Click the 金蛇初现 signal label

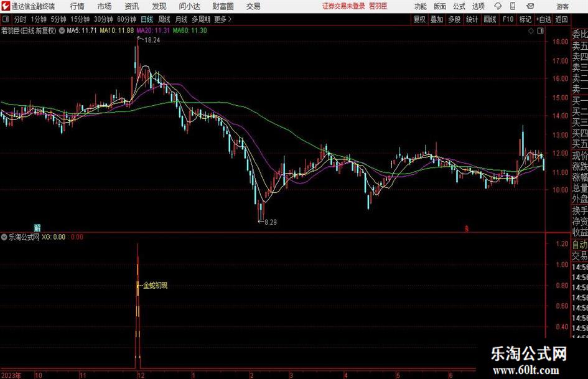156,286
